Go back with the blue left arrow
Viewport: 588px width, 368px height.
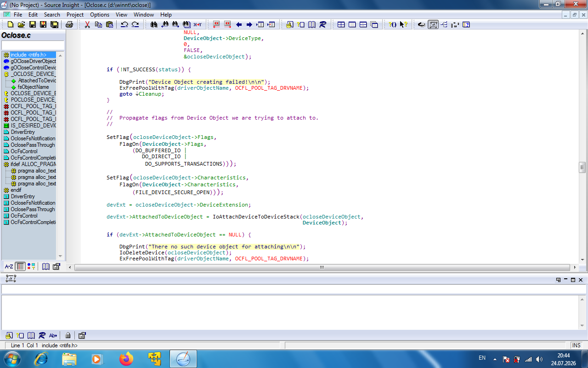(x=239, y=24)
